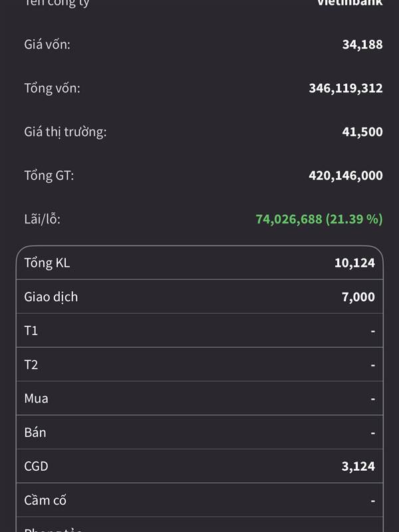The height and width of the screenshot is (532, 399).
Task: Select the 41,500 market price value
Action: coord(362,132)
